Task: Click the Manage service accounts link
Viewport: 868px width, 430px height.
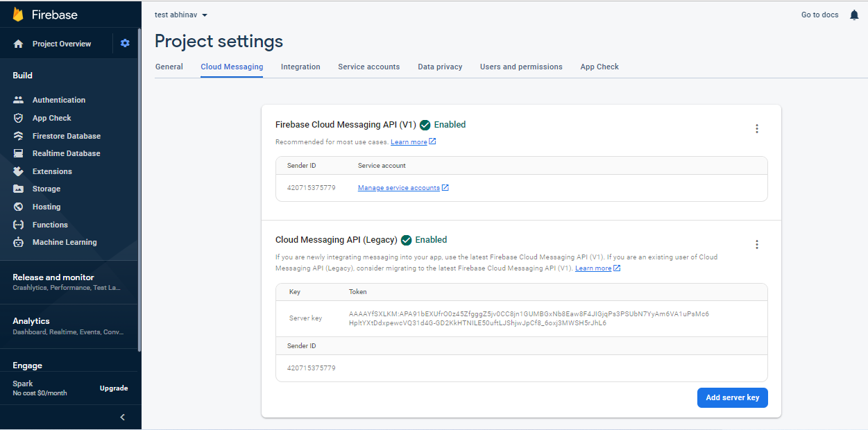Action: coord(399,188)
